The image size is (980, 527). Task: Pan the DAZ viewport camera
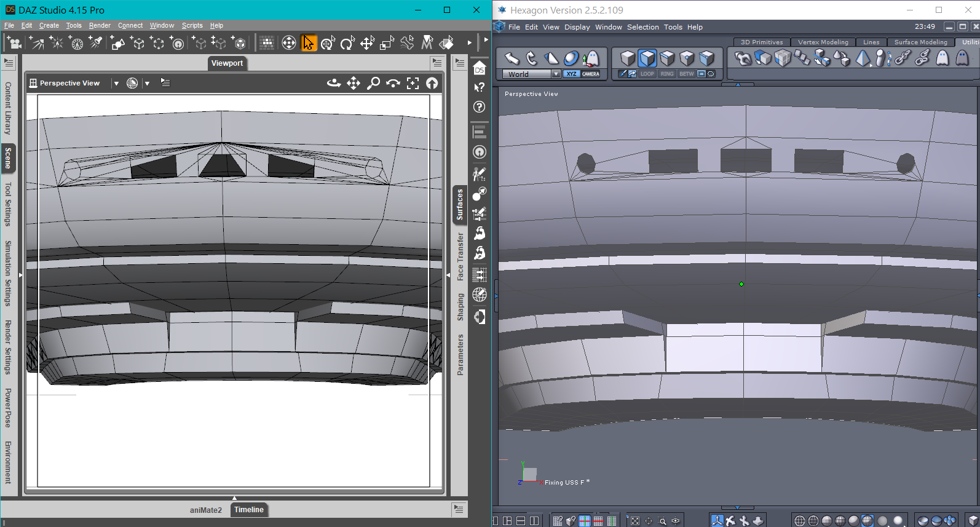[x=354, y=83]
